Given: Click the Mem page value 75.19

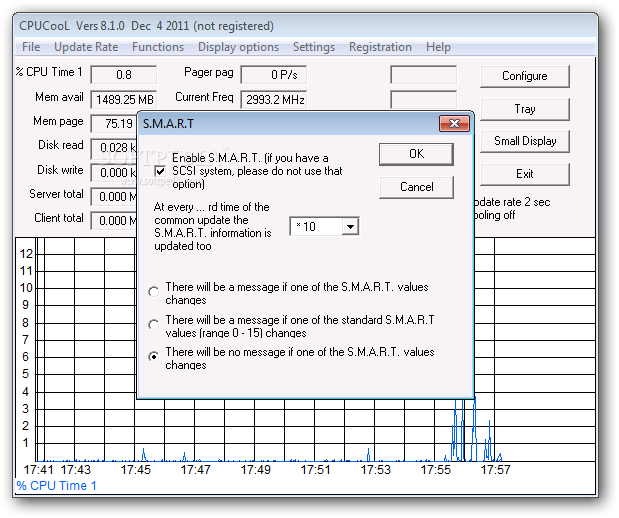Looking at the screenshot, I should [x=114, y=124].
